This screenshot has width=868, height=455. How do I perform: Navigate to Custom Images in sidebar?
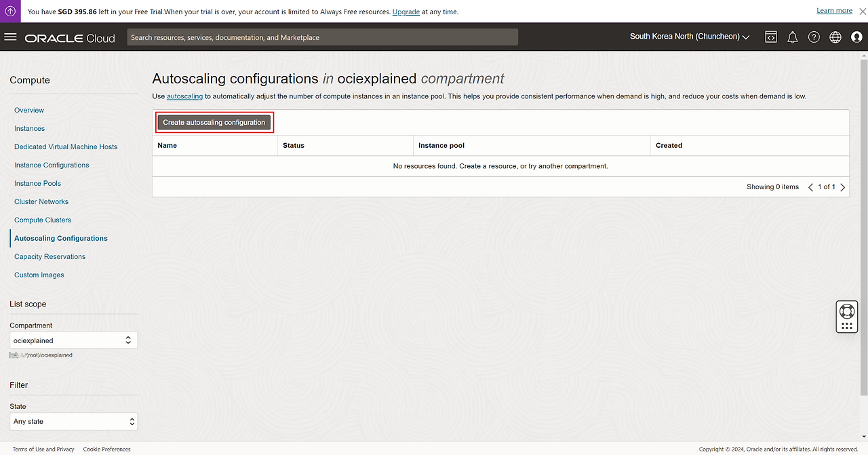coord(39,275)
